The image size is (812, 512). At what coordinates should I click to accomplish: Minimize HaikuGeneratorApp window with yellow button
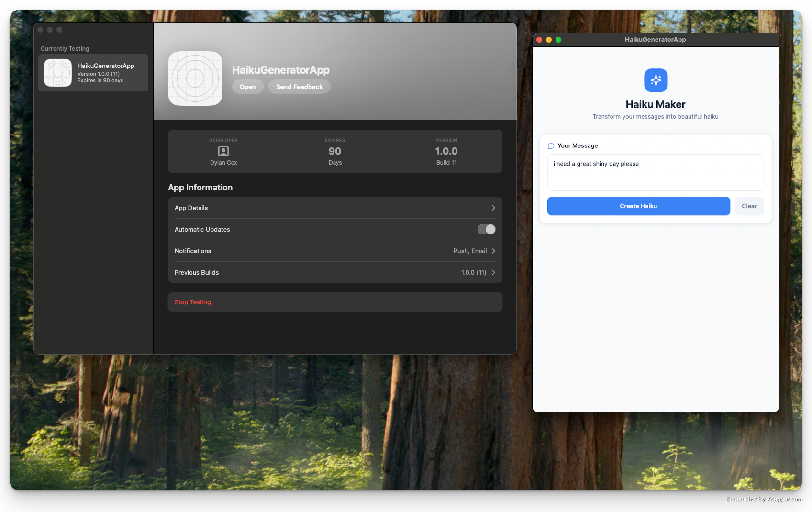pyautogui.click(x=549, y=40)
